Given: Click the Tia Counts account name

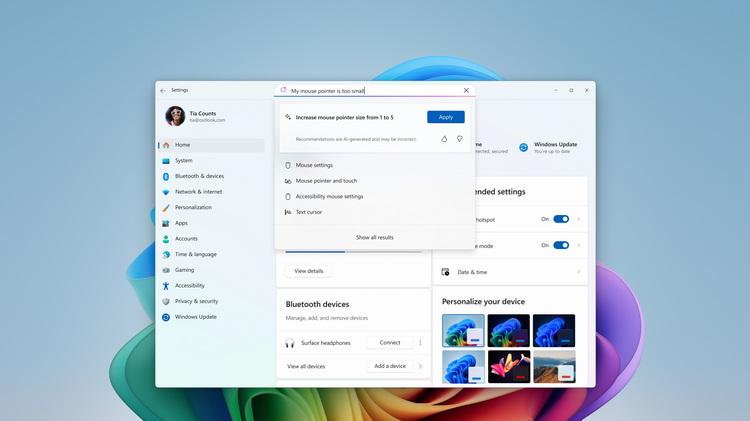Looking at the screenshot, I should [x=203, y=113].
